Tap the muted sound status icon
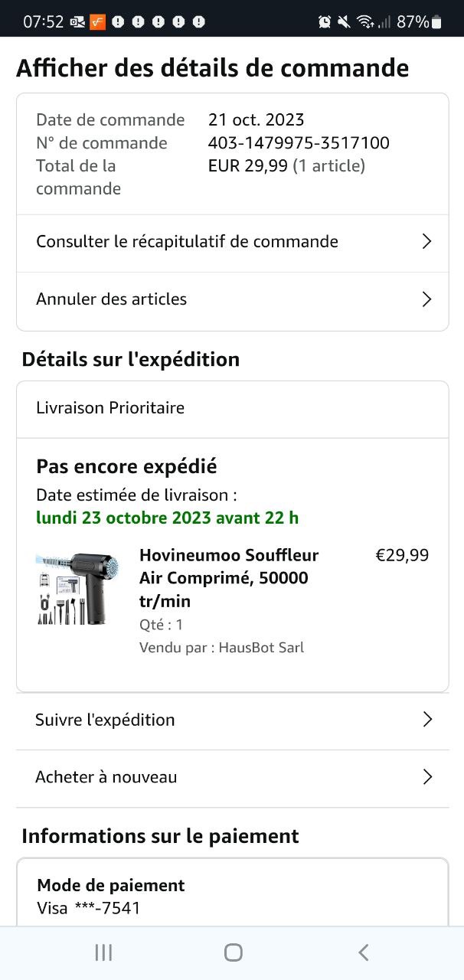 point(344,21)
